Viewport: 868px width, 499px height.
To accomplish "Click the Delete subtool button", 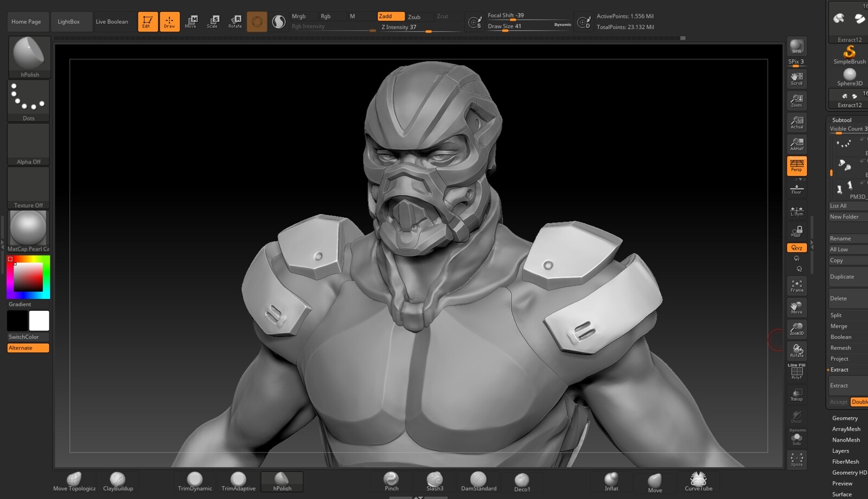I will pos(838,298).
